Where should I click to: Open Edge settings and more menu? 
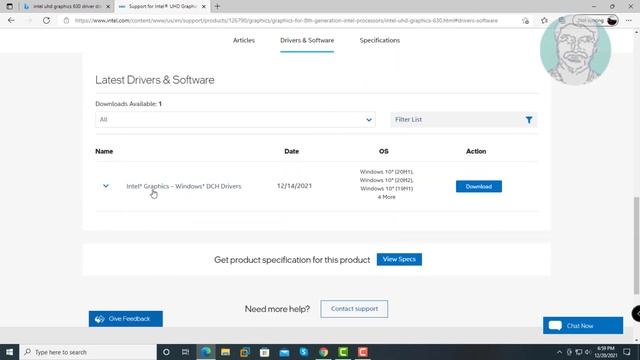click(x=629, y=20)
